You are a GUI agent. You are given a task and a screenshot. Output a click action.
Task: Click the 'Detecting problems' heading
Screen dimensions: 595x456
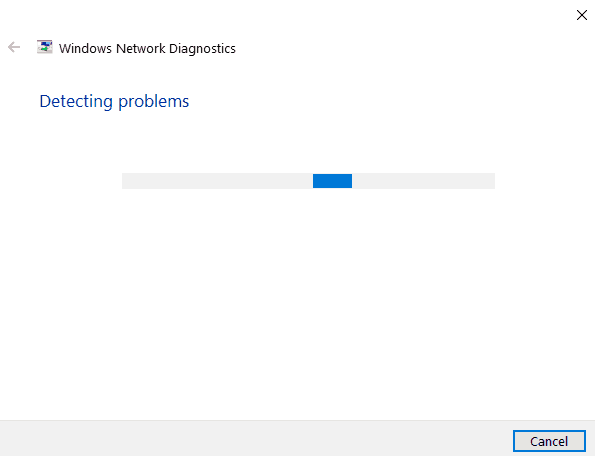(114, 102)
